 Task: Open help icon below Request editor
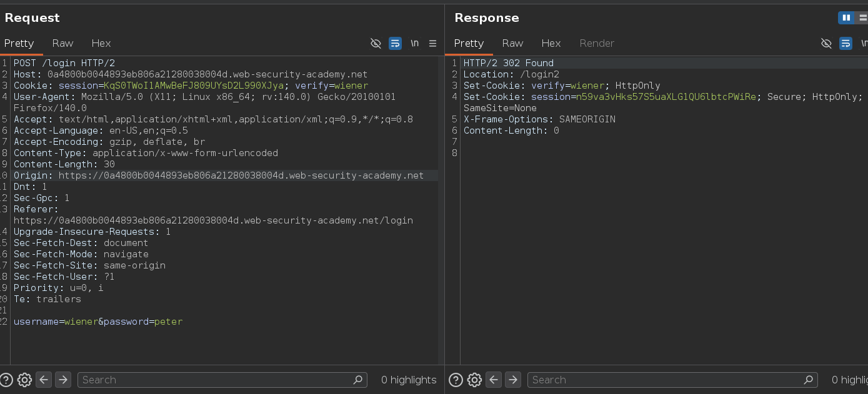pos(6,380)
